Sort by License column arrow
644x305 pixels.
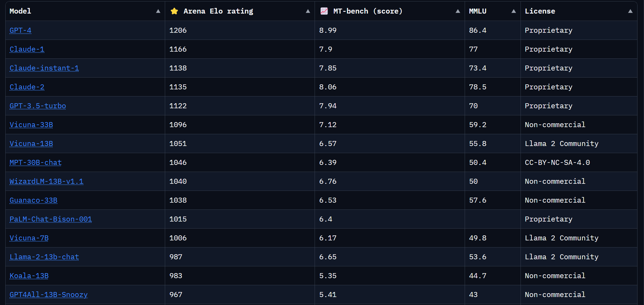coord(630,11)
